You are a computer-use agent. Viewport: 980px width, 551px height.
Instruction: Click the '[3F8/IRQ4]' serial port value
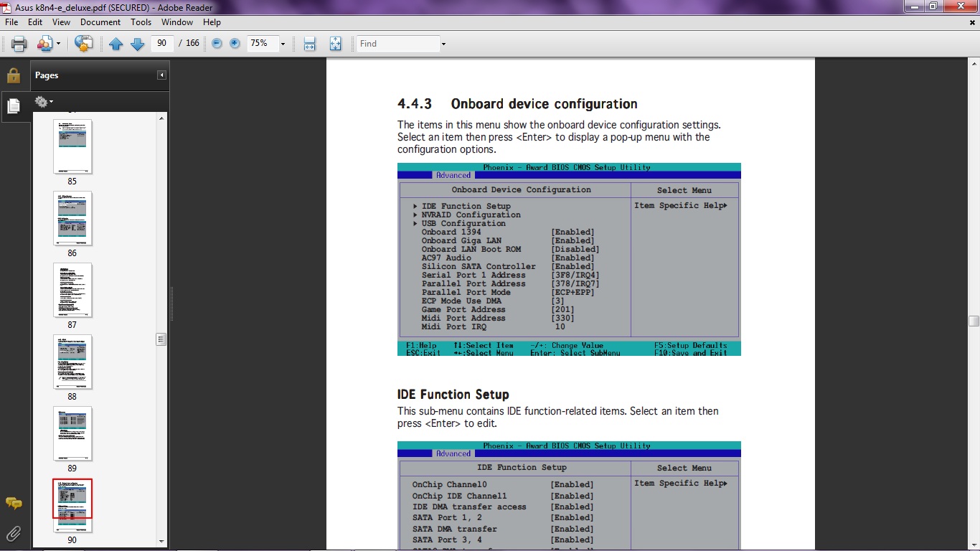click(x=575, y=275)
